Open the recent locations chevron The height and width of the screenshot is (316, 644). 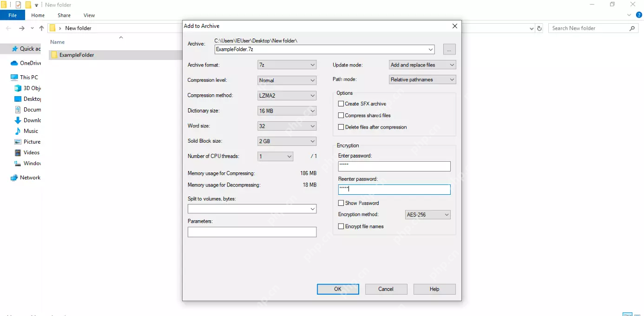pyautogui.click(x=32, y=28)
